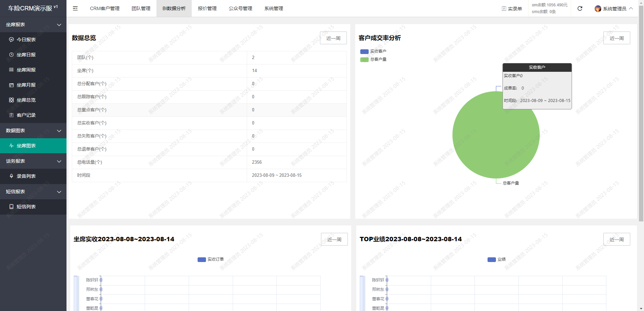Click the 客户记录 document icon
This screenshot has width=644, height=311.
point(11,115)
